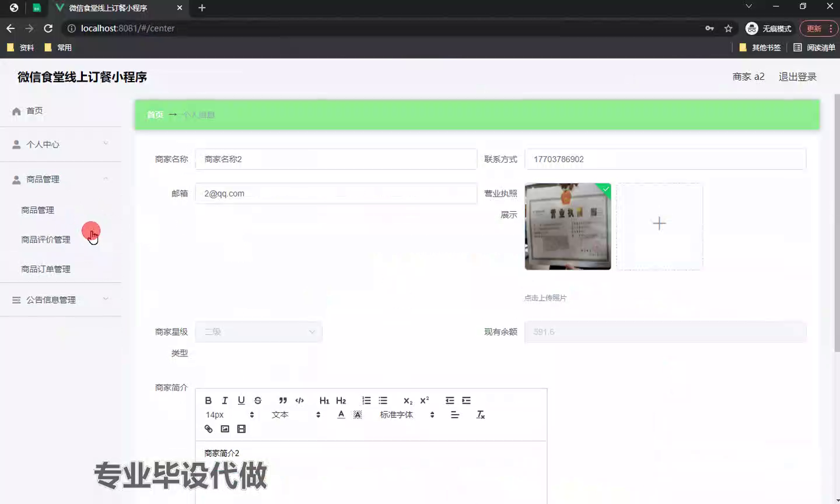Open 商品订单管理 in the sidebar
This screenshot has height=504, width=840.
click(45, 269)
